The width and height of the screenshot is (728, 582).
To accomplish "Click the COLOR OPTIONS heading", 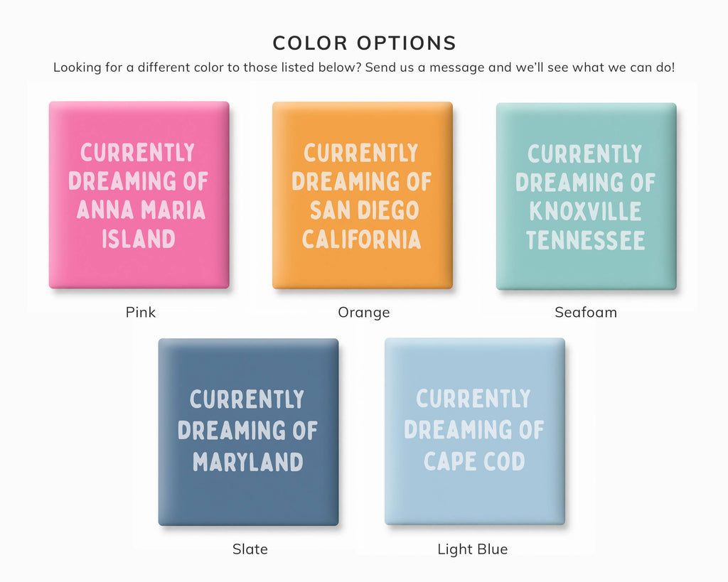I will 365,43.
